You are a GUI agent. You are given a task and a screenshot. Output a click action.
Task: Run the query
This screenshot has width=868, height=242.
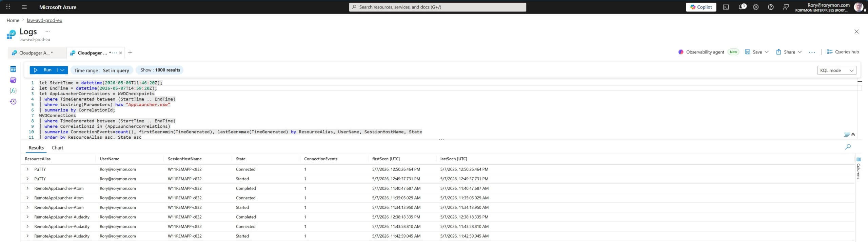[x=43, y=70]
